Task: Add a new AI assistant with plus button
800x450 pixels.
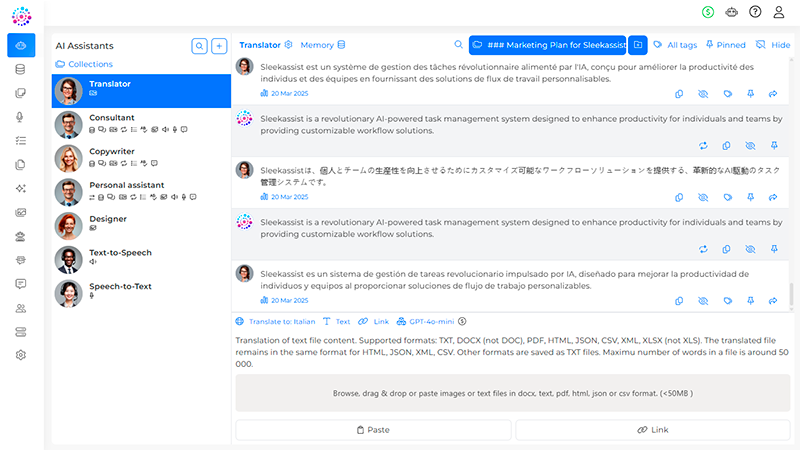Action: [219, 46]
